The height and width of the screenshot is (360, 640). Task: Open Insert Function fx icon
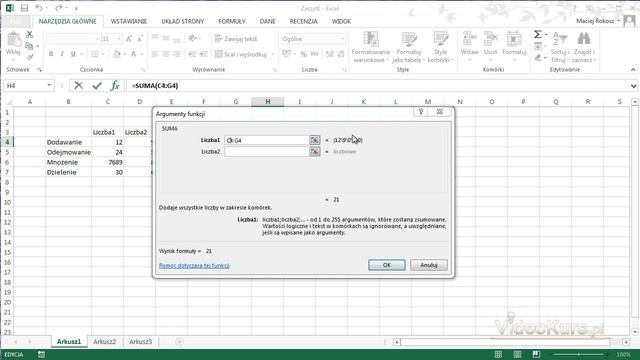pyautogui.click(x=115, y=86)
